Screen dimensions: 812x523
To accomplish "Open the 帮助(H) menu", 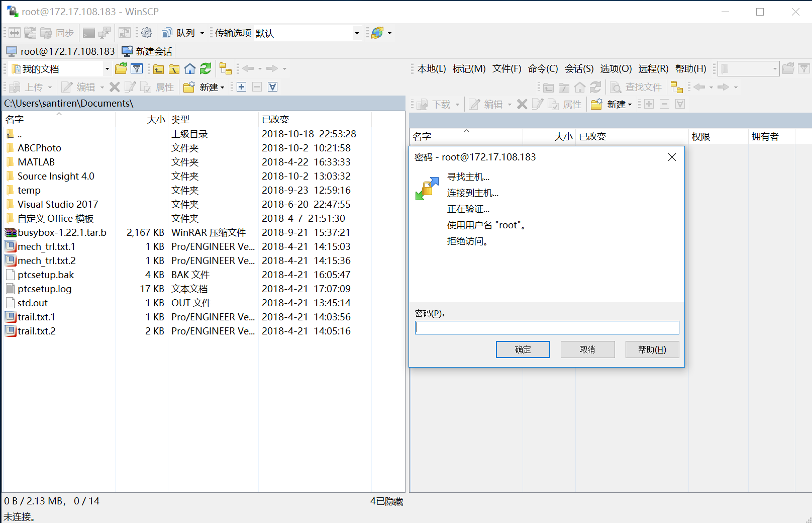I will point(690,69).
